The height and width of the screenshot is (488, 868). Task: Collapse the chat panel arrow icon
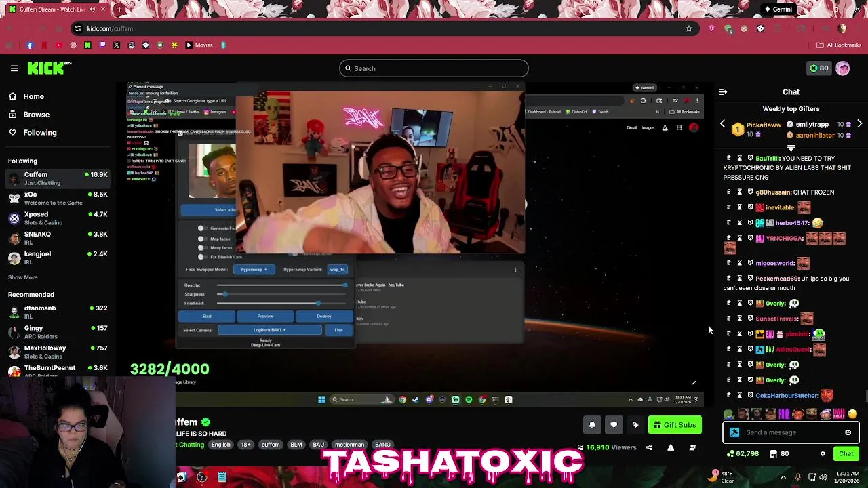coord(723,91)
